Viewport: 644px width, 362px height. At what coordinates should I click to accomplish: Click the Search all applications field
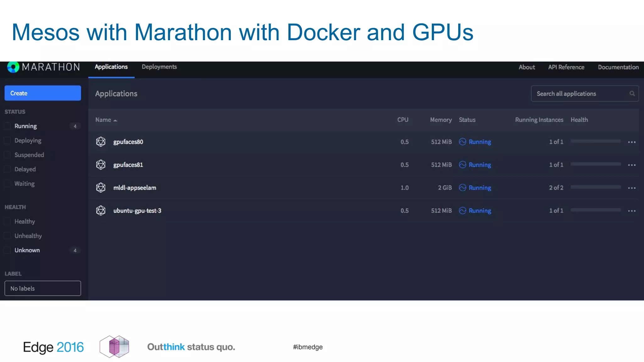585,94
